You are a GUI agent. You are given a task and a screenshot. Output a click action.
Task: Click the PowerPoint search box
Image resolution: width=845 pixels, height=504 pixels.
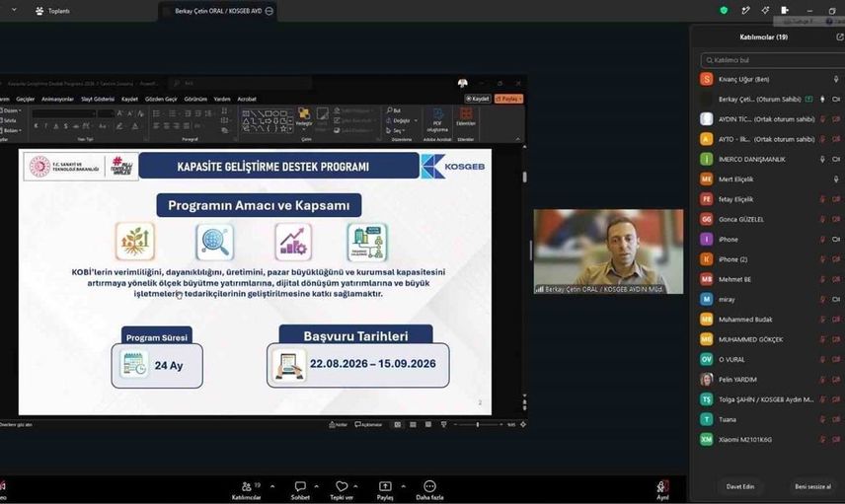pyautogui.click(x=240, y=84)
